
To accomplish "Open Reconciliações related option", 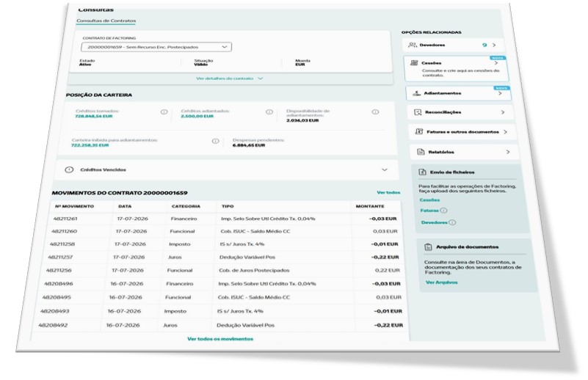I will (460, 112).
